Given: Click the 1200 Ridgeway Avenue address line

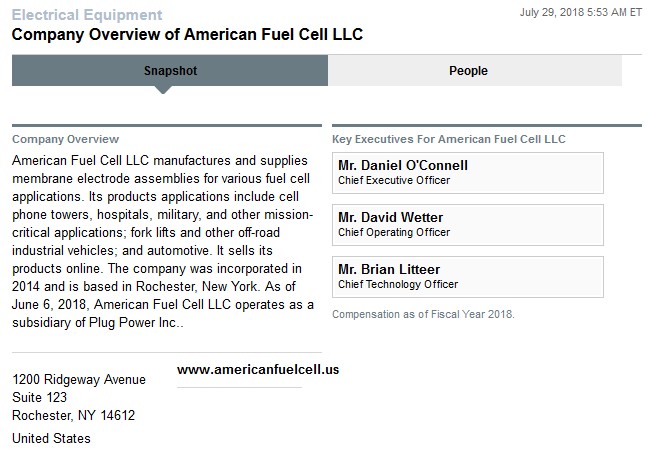Looking at the screenshot, I should click(79, 380).
